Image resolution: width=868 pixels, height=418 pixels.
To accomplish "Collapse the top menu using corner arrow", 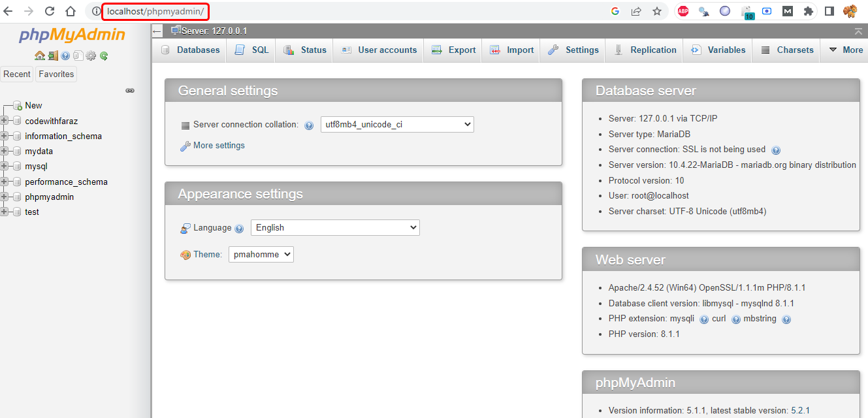I will click(858, 31).
